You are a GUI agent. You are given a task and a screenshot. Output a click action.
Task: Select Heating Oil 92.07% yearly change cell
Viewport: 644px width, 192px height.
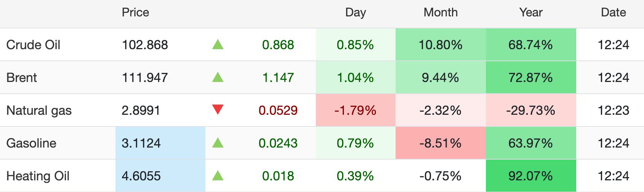pyautogui.click(x=531, y=176)
